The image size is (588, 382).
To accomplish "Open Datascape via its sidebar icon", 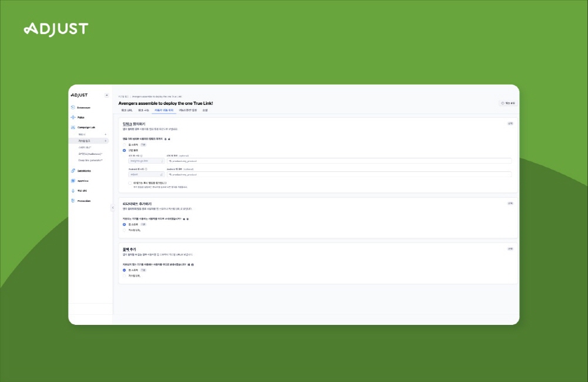I will pos(73,107).
